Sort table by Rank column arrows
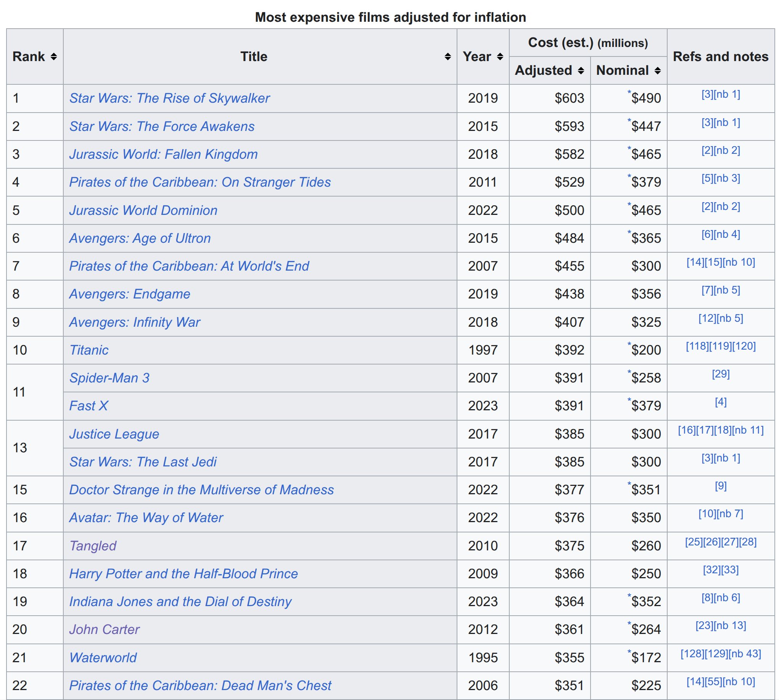 [54, 57]
